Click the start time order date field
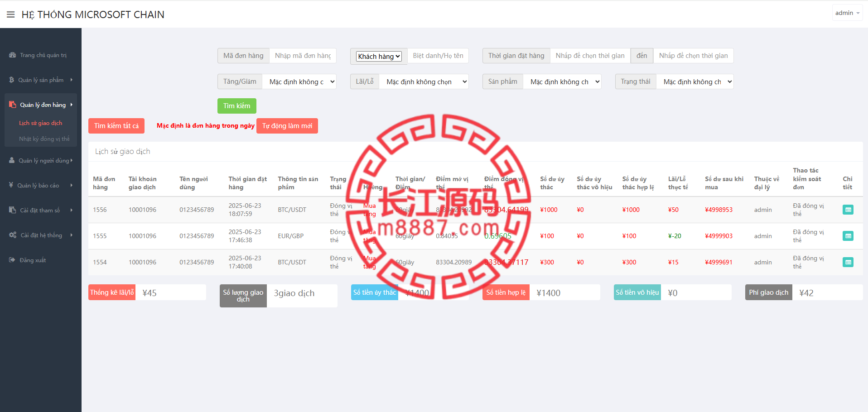Screen dimensions: 868x412 tap(590, 56)
